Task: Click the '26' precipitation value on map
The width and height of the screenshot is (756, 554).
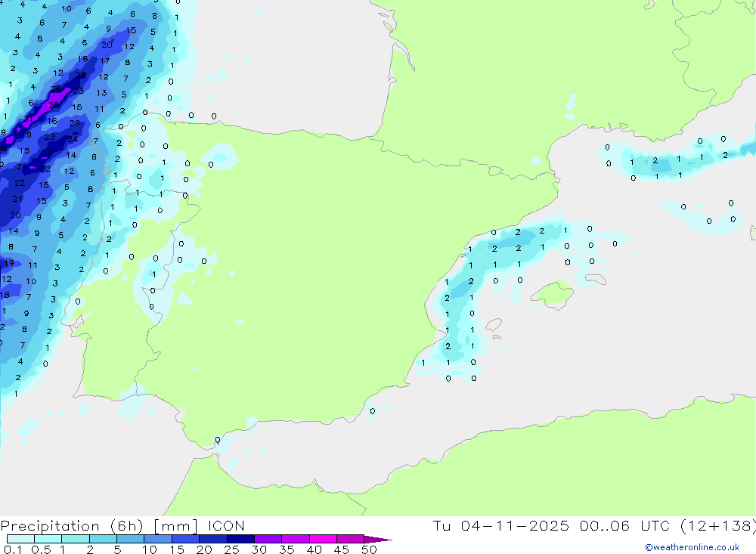Action: tap(56, 89)
